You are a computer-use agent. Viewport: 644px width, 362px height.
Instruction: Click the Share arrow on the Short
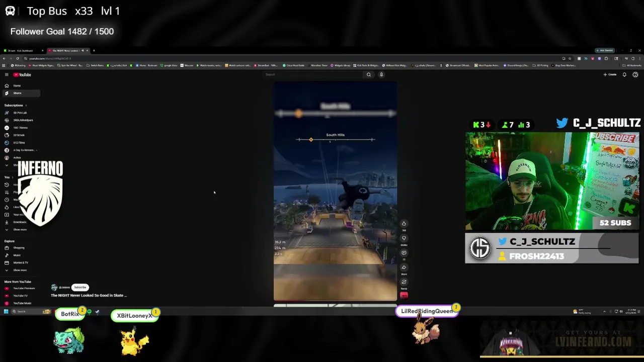(404, 267)
